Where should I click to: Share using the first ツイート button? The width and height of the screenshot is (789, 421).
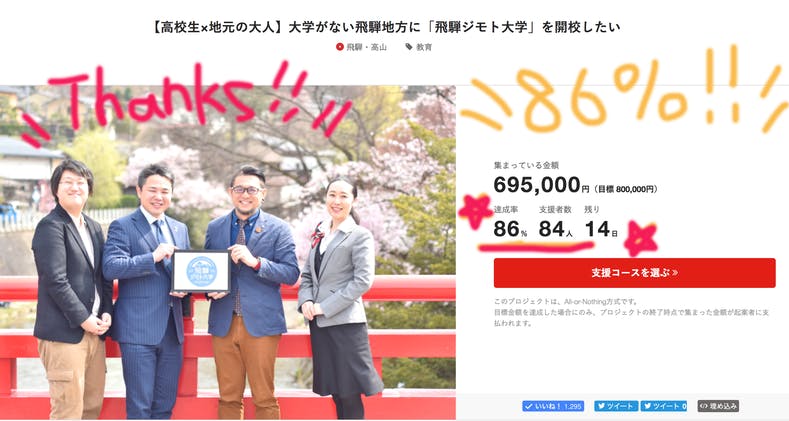(616, 406)
